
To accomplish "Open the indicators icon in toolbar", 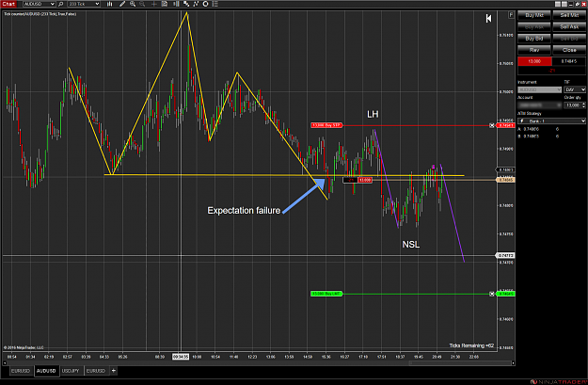I will (x=186, y=4).
